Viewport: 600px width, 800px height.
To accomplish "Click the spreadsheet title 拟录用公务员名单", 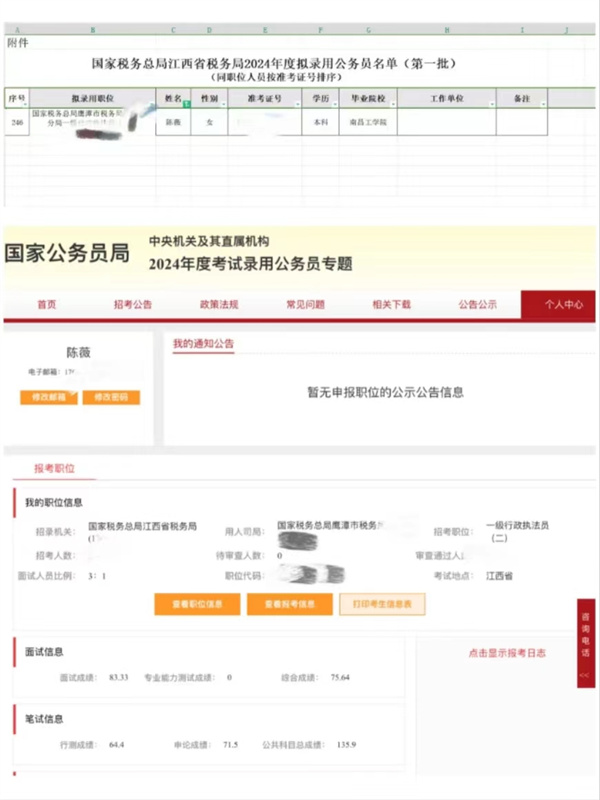I will click(273, 64).
